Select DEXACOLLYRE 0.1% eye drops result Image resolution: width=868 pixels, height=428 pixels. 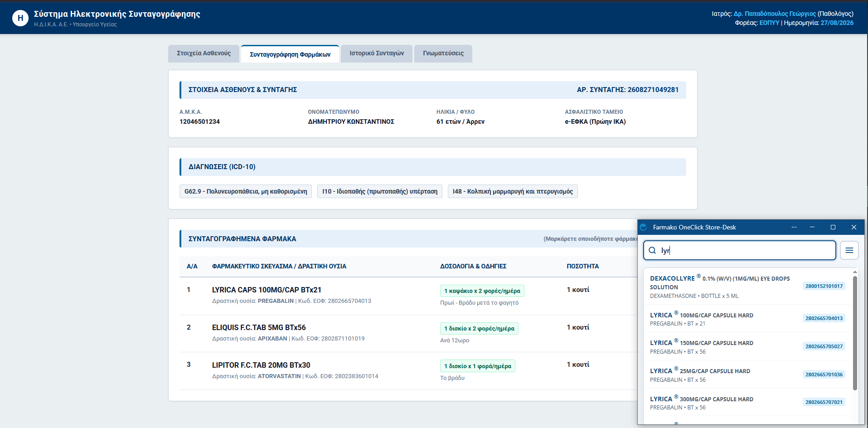point(748,287)
